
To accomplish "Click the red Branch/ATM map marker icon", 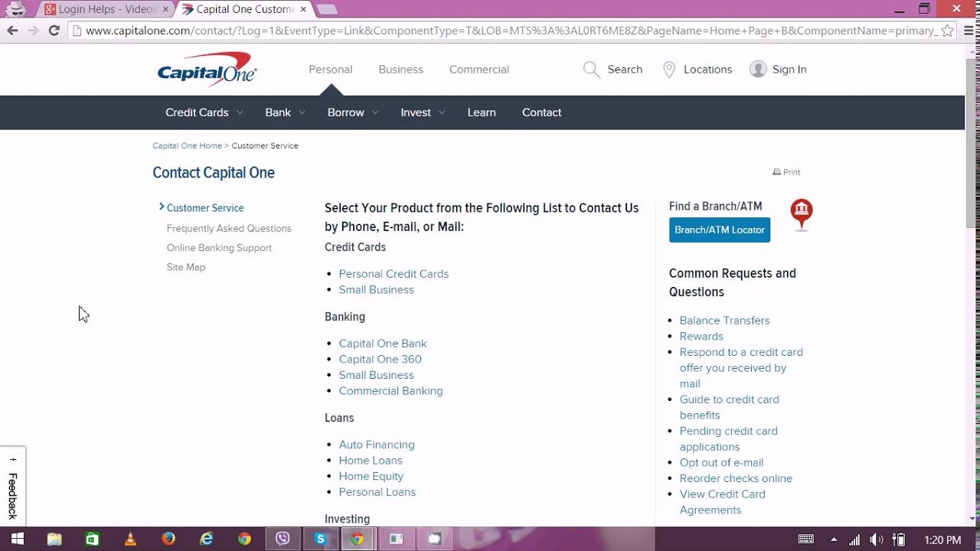I will pyautogui.click(x=802, y=215).
